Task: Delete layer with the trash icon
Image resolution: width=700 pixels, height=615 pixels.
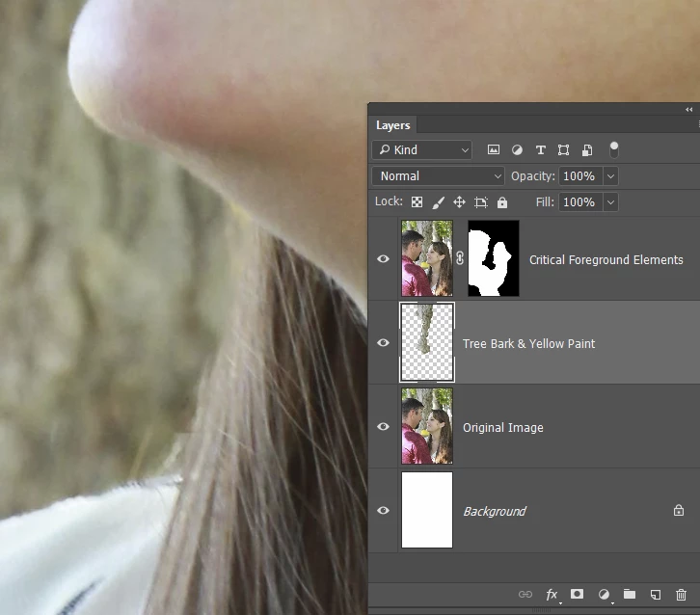Action: (681, 595)
